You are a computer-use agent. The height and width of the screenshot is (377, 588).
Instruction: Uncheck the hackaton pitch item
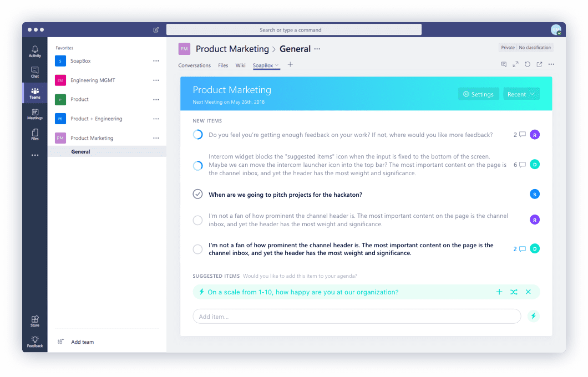pyautogui.click(x=197, y=194)
